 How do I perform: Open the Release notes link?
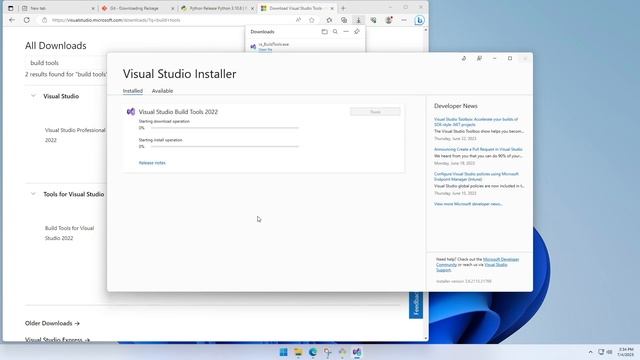[152, 163]
